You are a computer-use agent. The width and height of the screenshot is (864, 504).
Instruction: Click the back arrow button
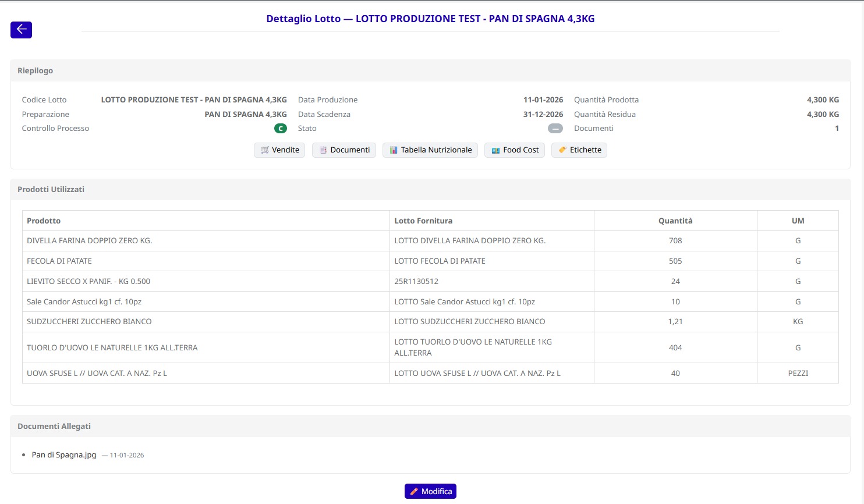pyautogui.click(x=21, y=30)
